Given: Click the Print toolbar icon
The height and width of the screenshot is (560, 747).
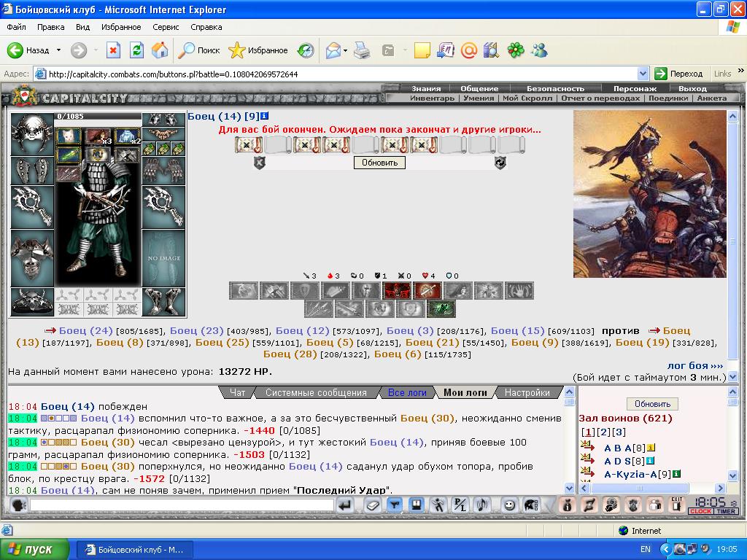Looking at the screenshot, I should click(x=362, y=50).
